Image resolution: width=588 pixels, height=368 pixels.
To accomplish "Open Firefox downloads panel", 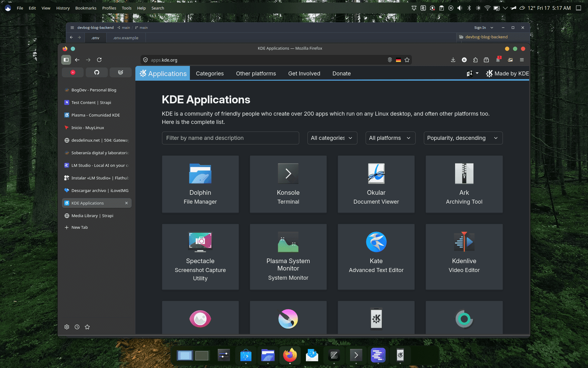I will tap(453, 60).
